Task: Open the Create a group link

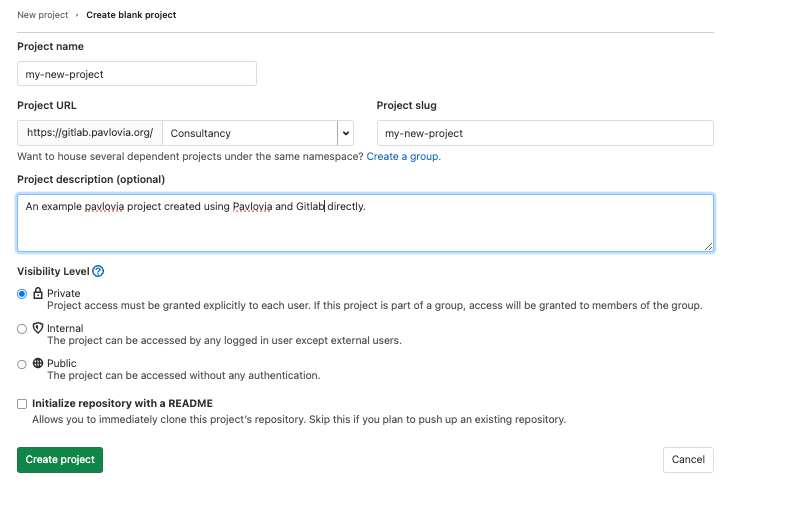Action: click(x=403, y=156)
